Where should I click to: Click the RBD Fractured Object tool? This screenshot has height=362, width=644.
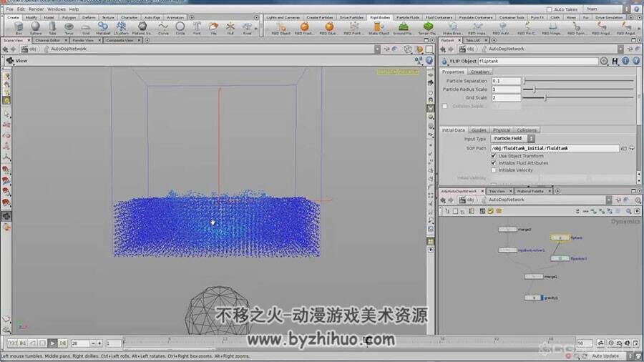point(304,29)
